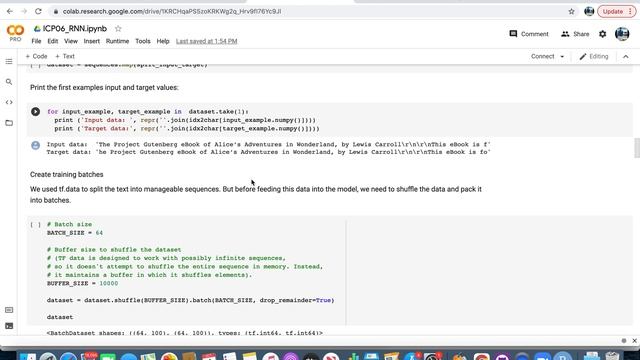
Task: Add a new Text cell
Action: coord(65,56)
